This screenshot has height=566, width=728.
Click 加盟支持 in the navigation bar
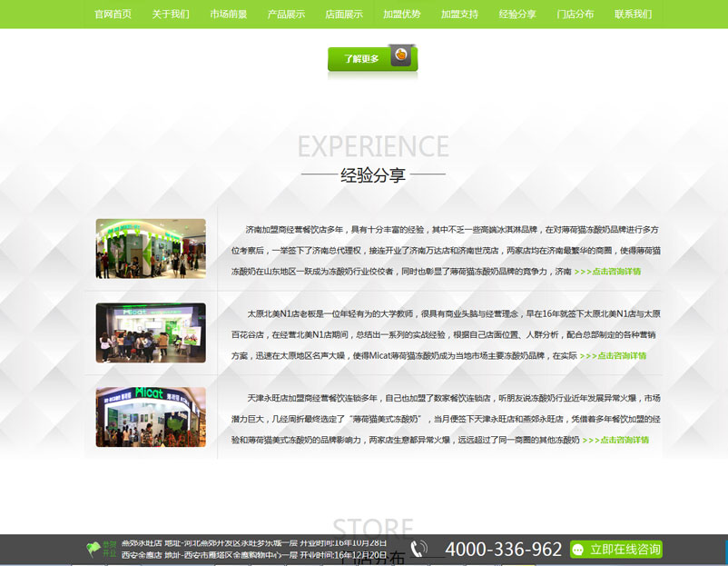point(459,15)
